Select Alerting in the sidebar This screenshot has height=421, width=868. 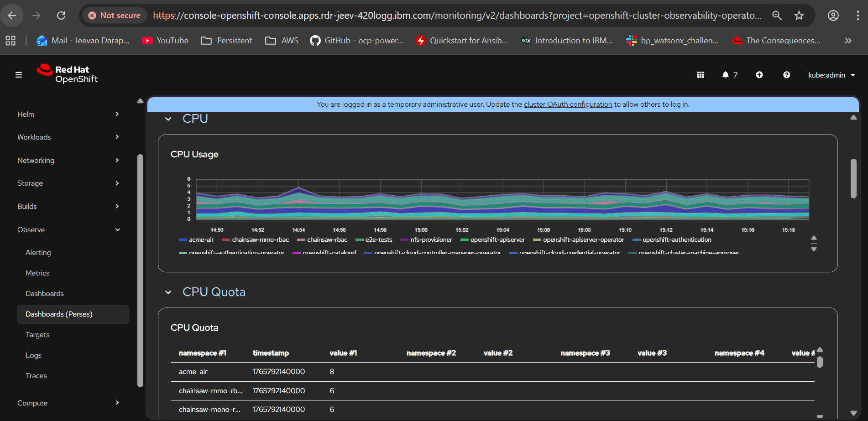click(x=38, y=253)
